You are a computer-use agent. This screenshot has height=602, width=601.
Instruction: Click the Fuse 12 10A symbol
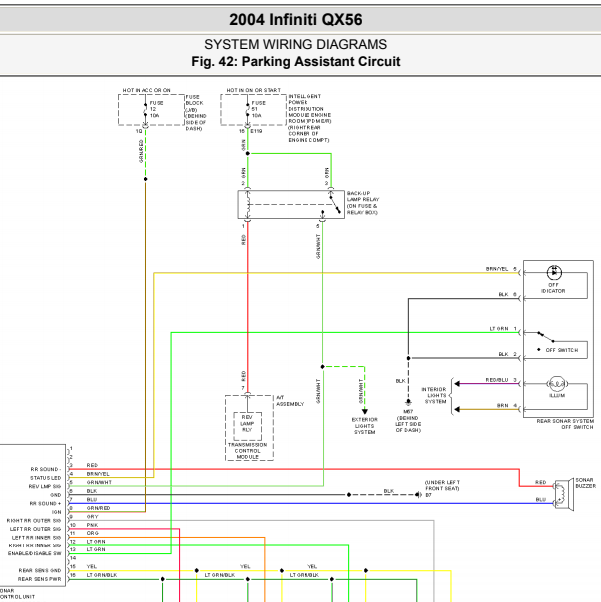146,109
